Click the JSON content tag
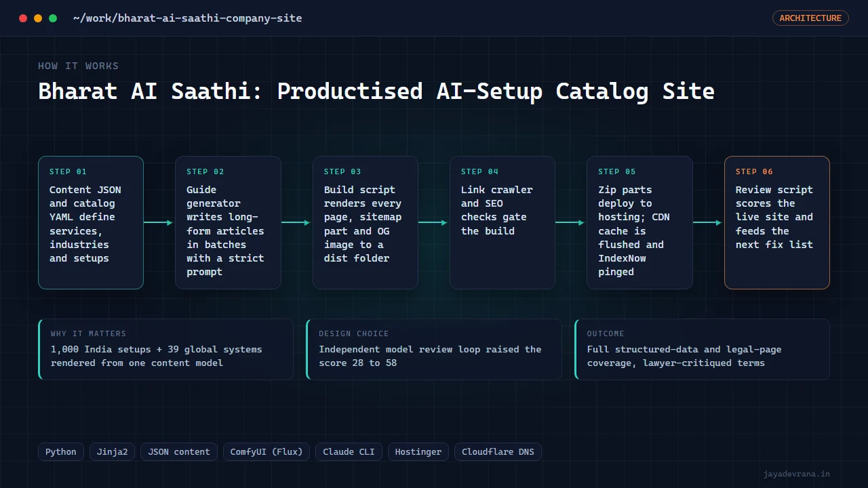Screen dimensions: 868x488 click(x=179, y=451)
